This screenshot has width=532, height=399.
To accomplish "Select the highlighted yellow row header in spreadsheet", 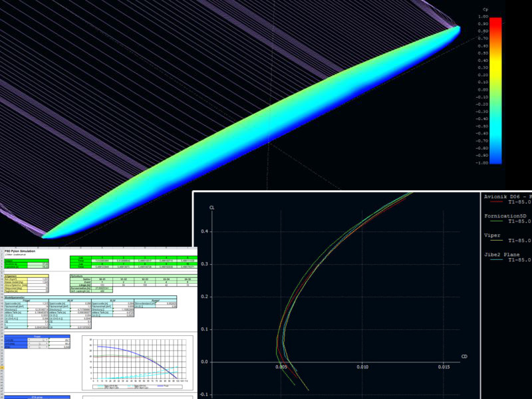I will (2, 368).
